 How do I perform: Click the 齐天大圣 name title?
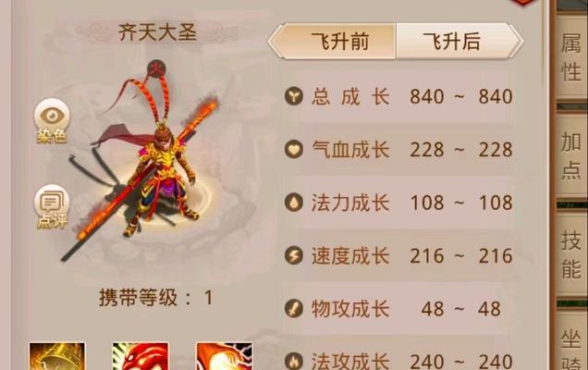(157, 32)
